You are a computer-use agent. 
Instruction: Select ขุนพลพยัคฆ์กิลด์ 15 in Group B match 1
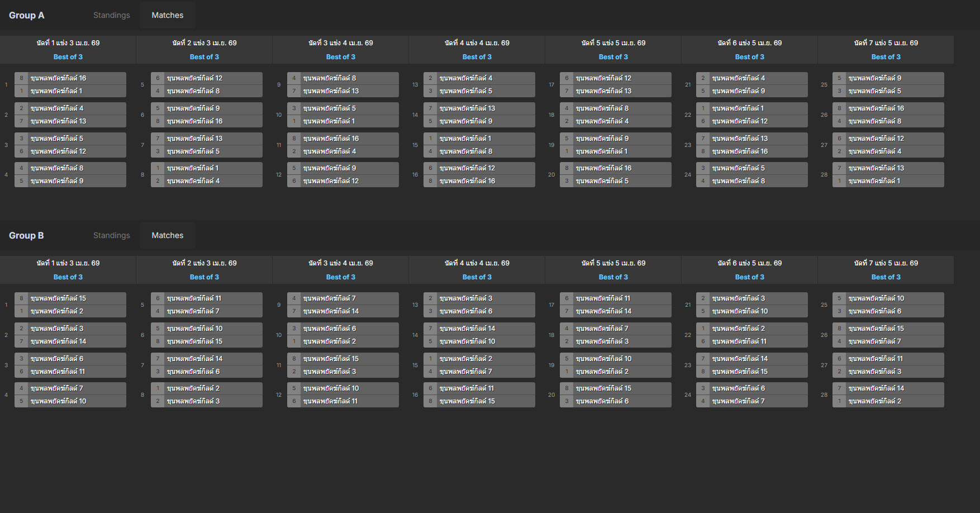point(70,298)
